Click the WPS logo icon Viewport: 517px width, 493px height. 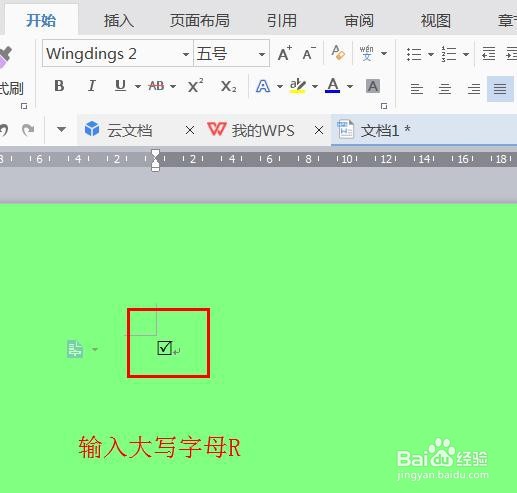coord(217,129)
